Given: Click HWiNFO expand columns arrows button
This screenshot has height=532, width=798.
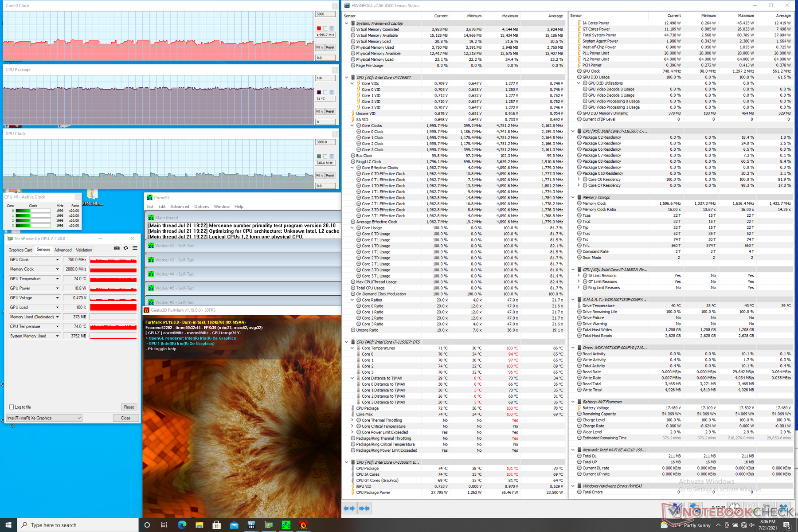Looking at the screenshot, I should 349,508.
